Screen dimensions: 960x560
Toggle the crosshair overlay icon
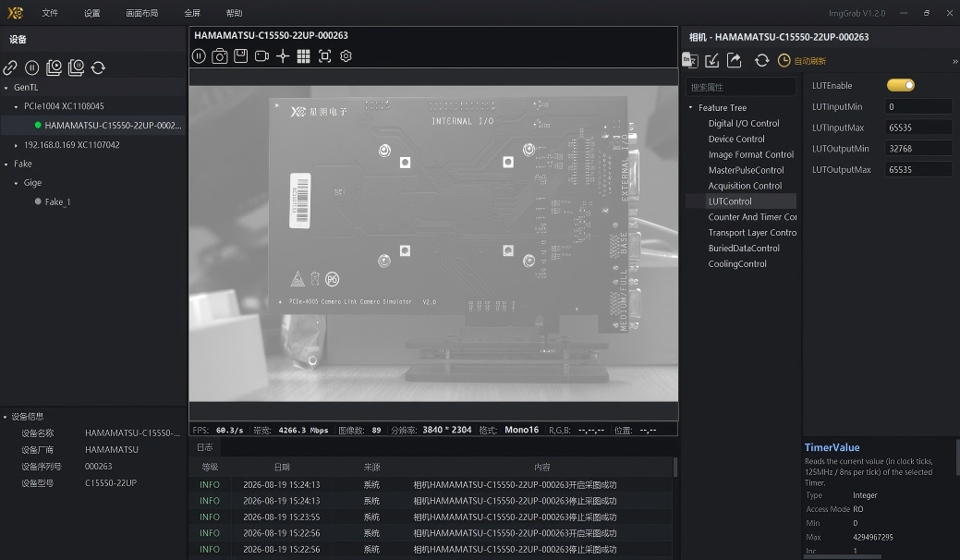pyautogui.click(x=282, y=56)
